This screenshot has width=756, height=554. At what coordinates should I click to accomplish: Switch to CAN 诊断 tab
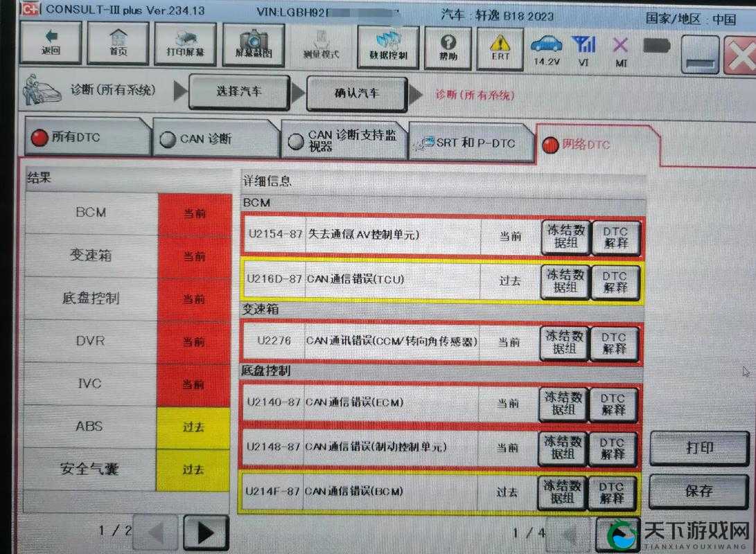[215, 138]
